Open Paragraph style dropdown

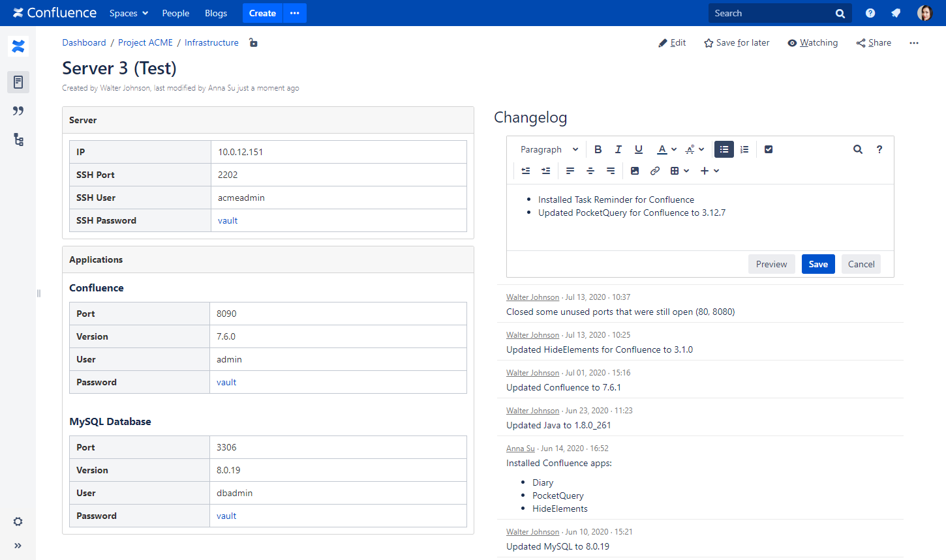point(549,149)
